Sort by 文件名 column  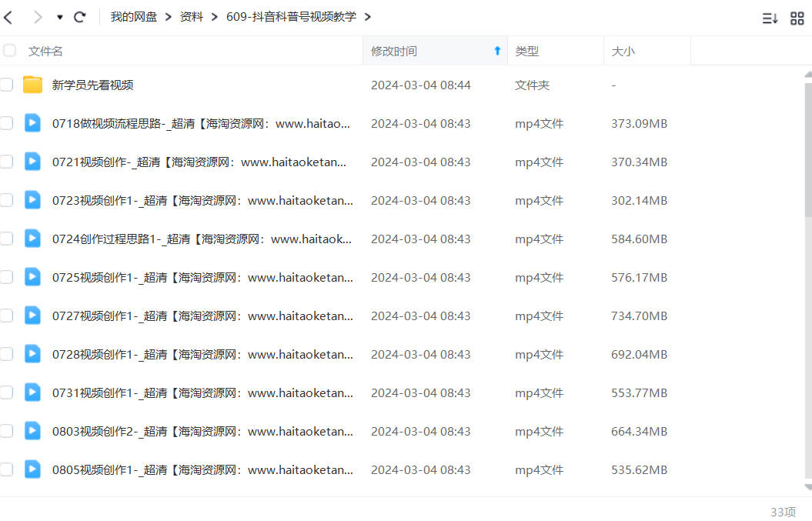[x=45, y=52]
